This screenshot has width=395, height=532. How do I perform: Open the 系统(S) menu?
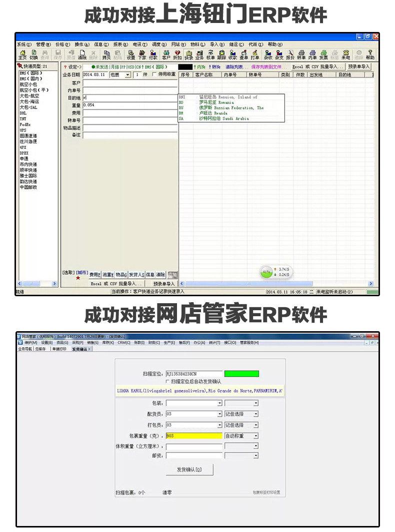tap(24, 44)
